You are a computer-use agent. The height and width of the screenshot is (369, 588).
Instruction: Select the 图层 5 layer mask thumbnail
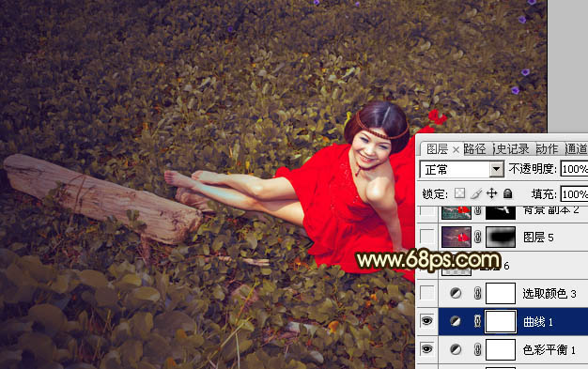click(501, 237)
